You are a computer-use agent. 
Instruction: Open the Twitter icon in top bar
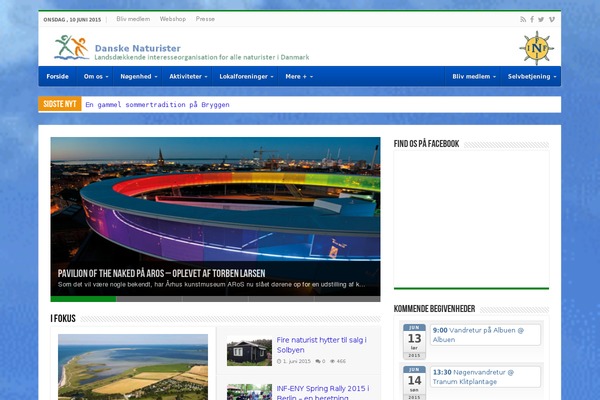click(541, 20)
